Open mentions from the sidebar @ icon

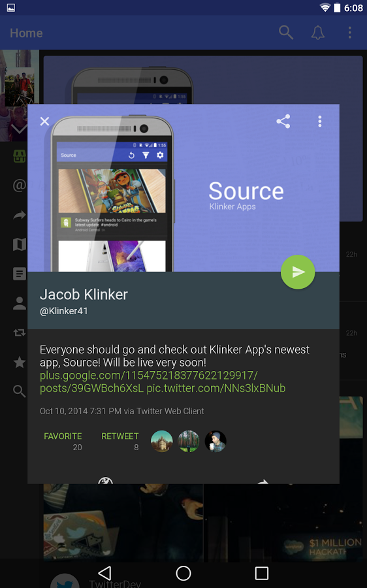(19, 185)
